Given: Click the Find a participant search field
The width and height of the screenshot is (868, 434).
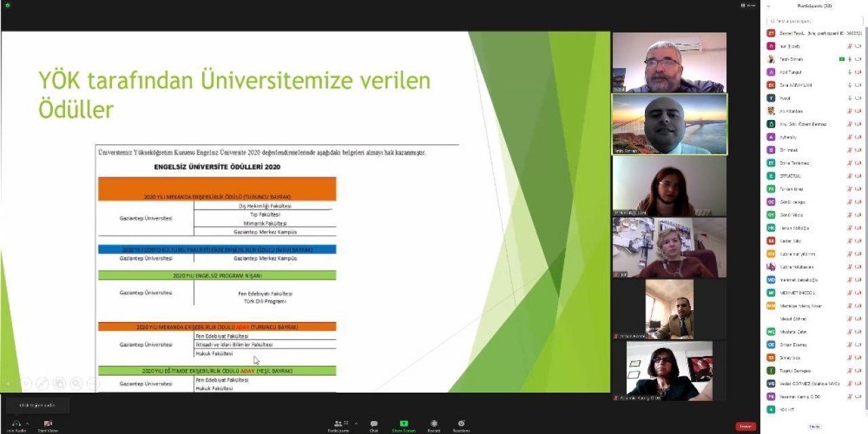Looking at the screenshot, I should [x=814, y=20].
